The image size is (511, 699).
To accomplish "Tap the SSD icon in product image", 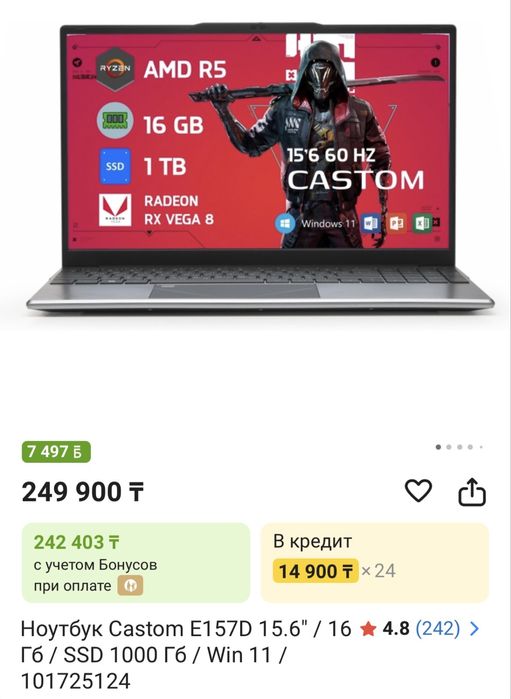I will (115, 166).
